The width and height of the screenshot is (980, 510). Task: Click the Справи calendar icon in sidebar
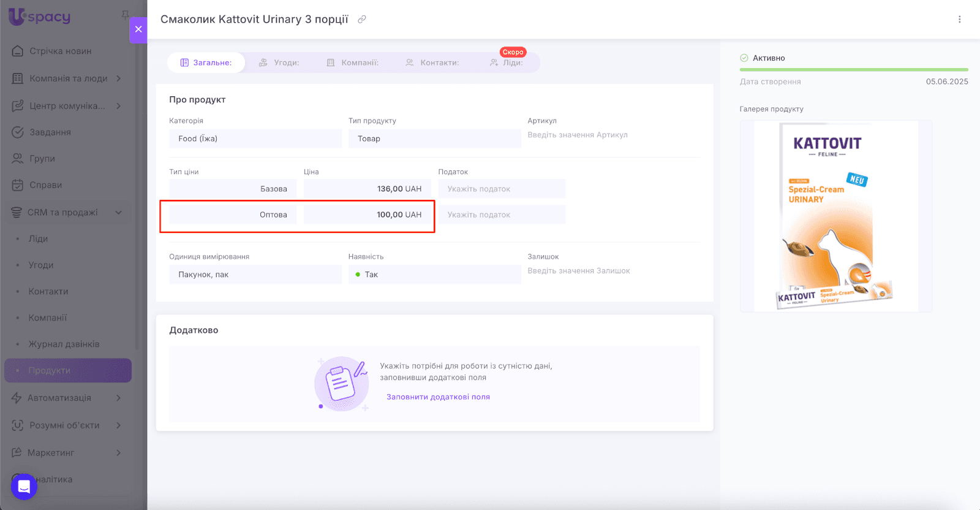click(18, 185)
